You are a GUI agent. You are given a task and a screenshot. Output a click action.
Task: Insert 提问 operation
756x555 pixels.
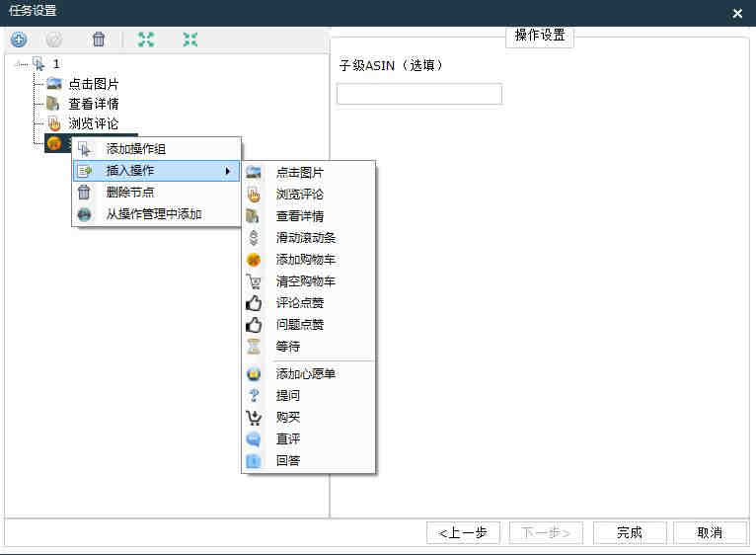[309, 396]
